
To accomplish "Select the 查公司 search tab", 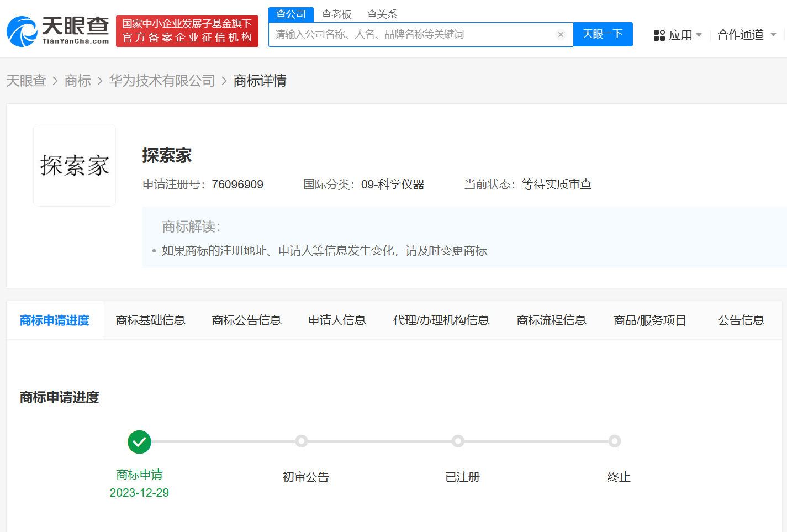I will [x=290, y=14].
